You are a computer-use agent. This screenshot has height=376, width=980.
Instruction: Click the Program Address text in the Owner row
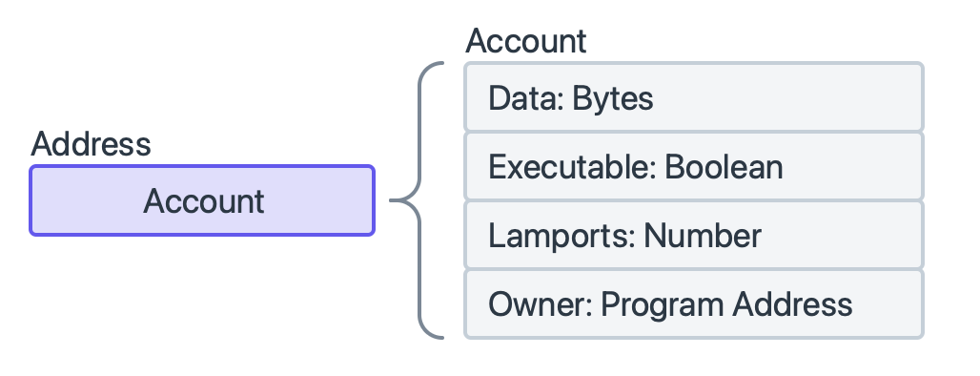pos(726,305)
